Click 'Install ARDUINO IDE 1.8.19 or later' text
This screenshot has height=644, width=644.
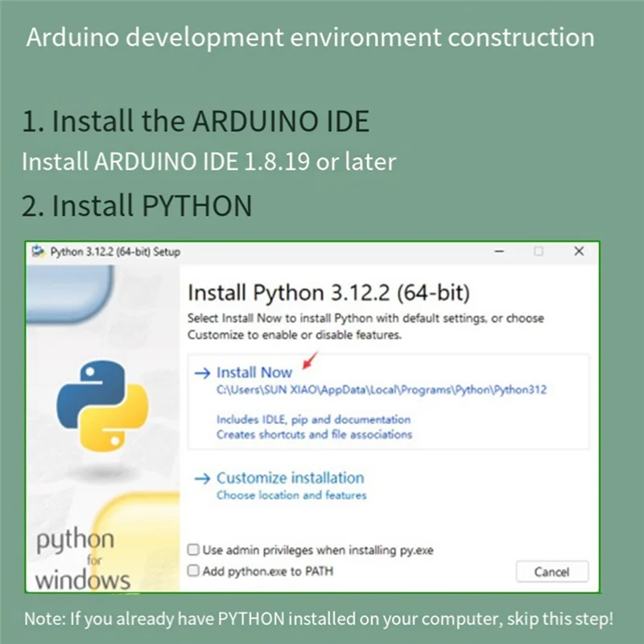click(x=208, y=161)
